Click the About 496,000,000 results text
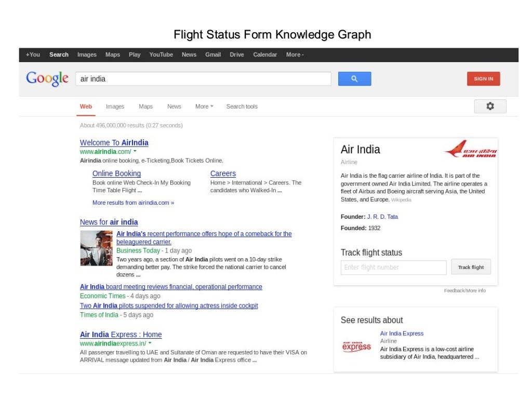This screenshot has height=399, width=532. [x=131, y=125]
